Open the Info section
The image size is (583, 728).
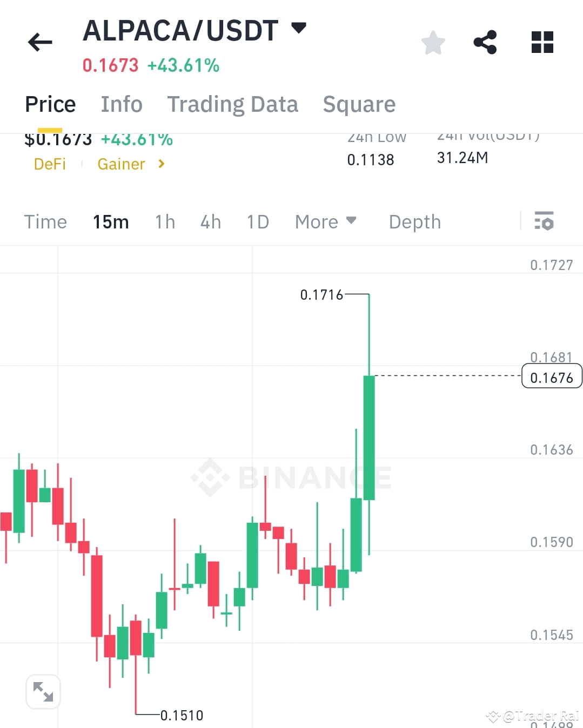[x=121, y=104]
